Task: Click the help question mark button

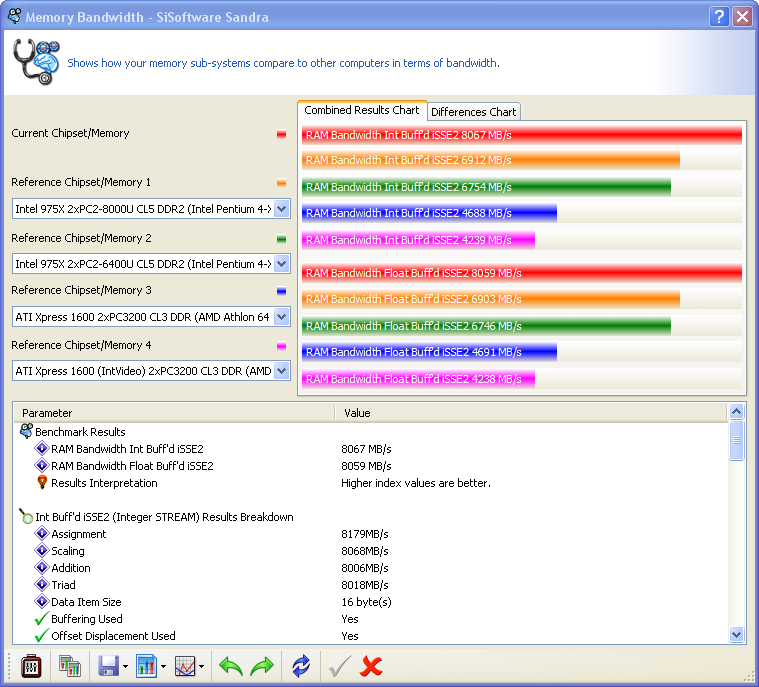Action: (x=719, y=16)
